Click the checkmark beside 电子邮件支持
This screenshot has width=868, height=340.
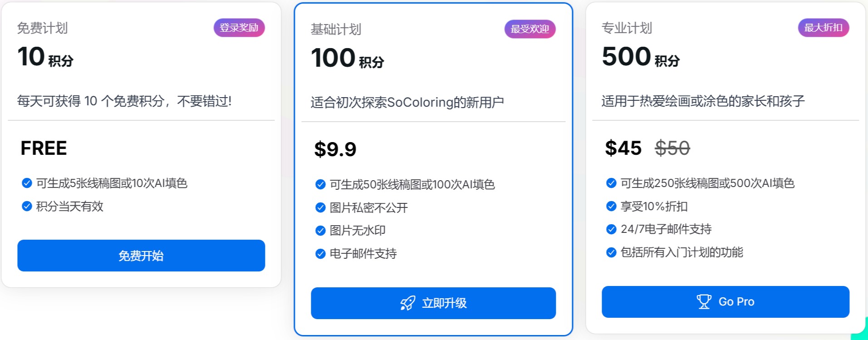tap(319, 253)
